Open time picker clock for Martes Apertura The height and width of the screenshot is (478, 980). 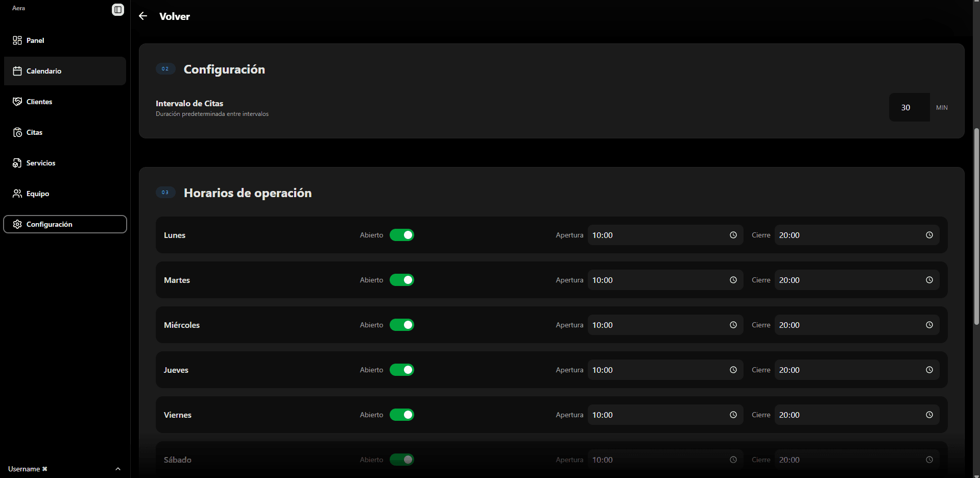click(x=733, y=280)
